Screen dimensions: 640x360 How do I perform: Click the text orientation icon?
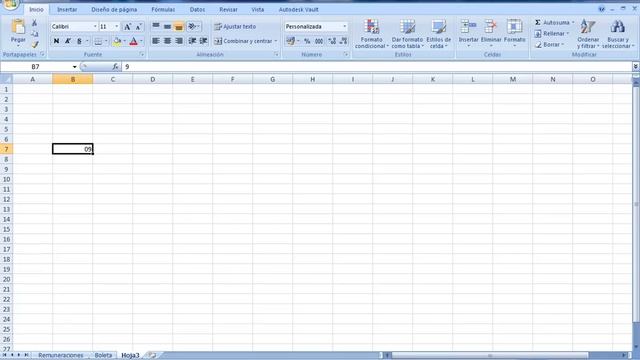(193, 27)
